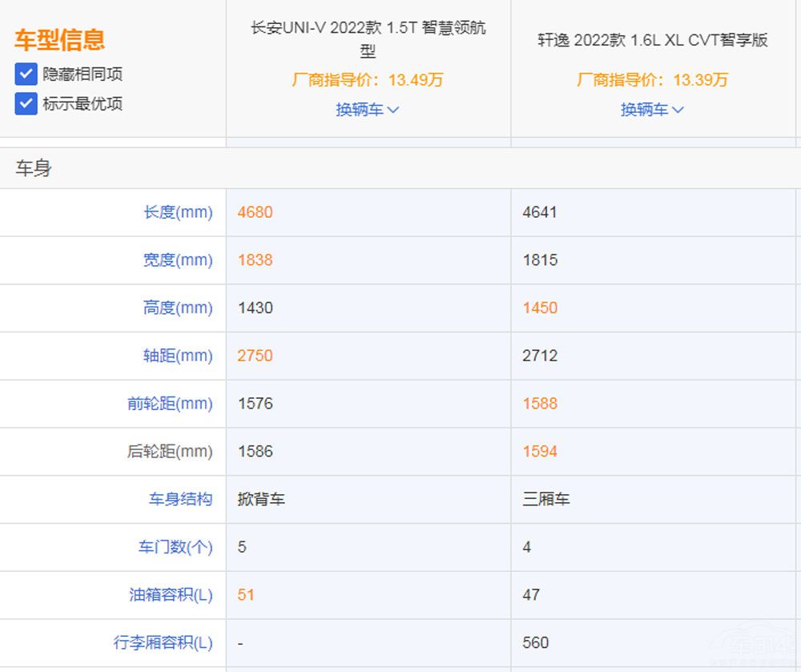Select the 车身 section header
The height and width of the screenshot is (672, 801).
tap(30, 168)
